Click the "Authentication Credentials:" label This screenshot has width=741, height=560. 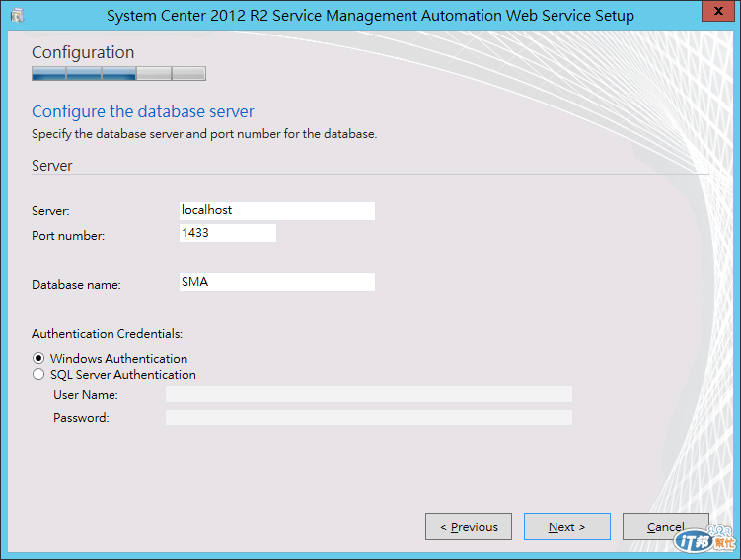click(x=107, y=334)
